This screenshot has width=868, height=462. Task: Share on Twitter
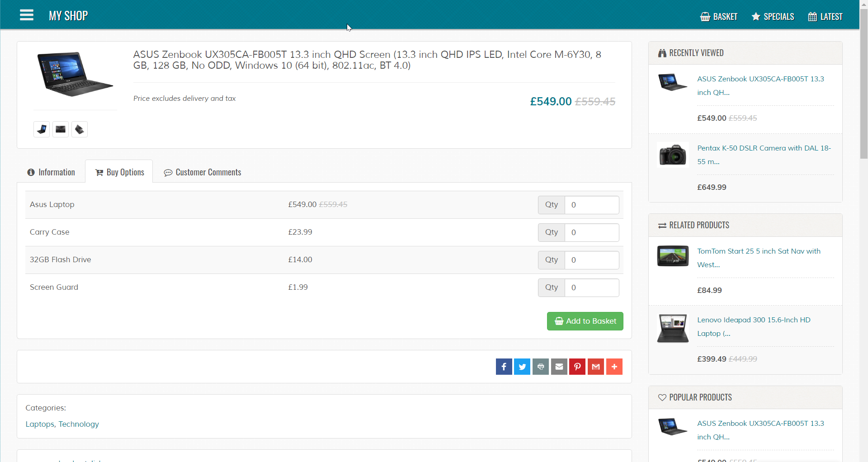tap(522, 367)
